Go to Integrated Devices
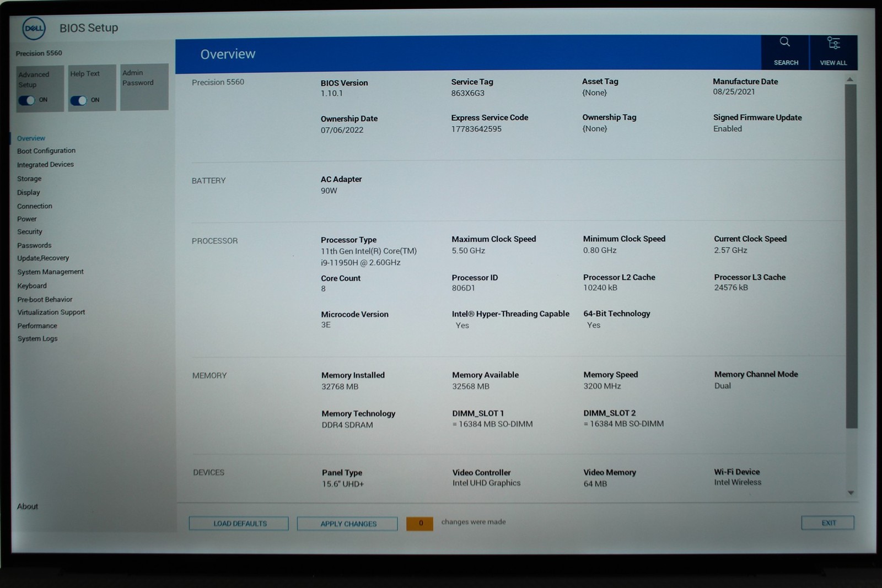 pyautogui.click(x=45, y=165)
